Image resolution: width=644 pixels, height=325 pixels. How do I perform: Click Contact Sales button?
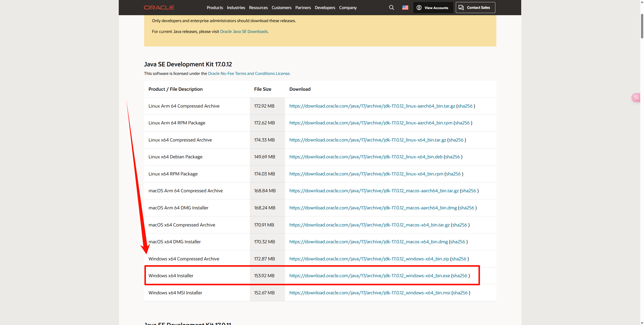pos(475,8)
